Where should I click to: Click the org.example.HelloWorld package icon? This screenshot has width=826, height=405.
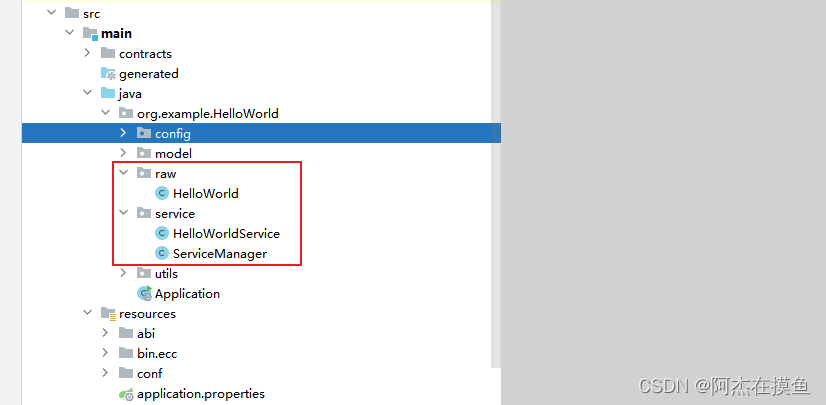[126, 113]
